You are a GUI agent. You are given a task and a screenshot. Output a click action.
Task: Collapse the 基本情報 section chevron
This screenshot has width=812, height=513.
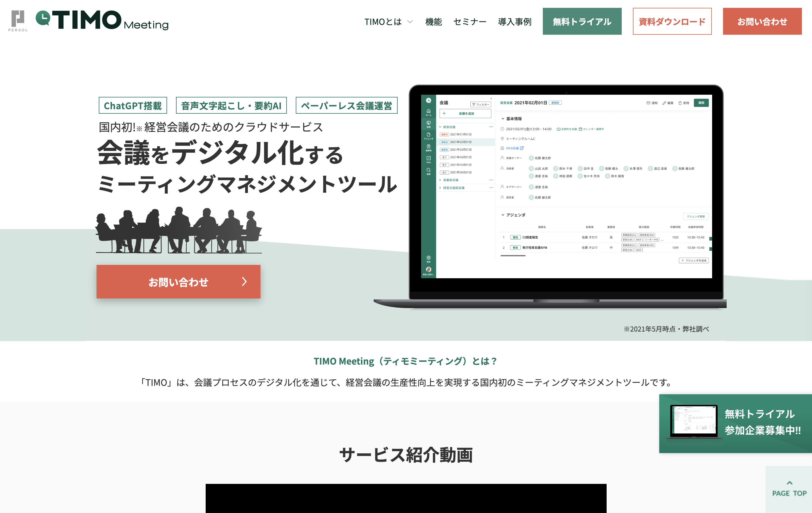click(503, 119)
